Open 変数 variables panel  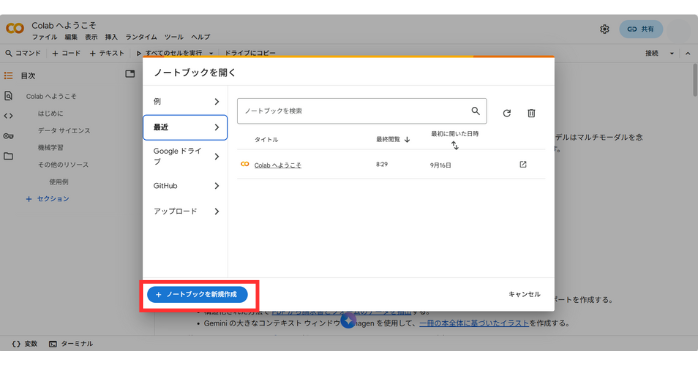pos(24,344)
